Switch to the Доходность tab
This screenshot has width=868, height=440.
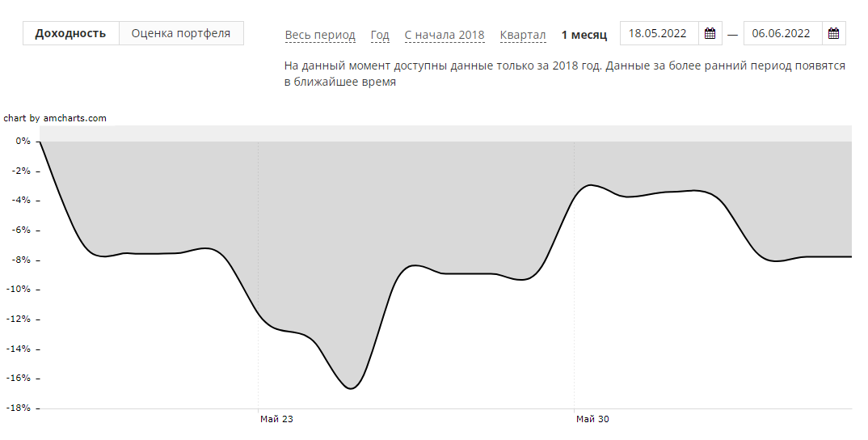[x=70, y=33]
